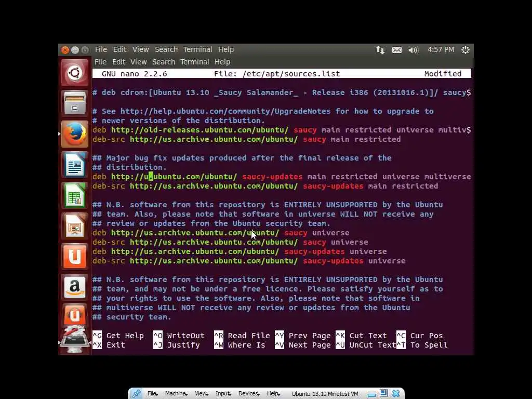The image size is (532, 399).
Task: Exit fullscreen using mini toolbar window icon
Action: (x=384, y=393)
